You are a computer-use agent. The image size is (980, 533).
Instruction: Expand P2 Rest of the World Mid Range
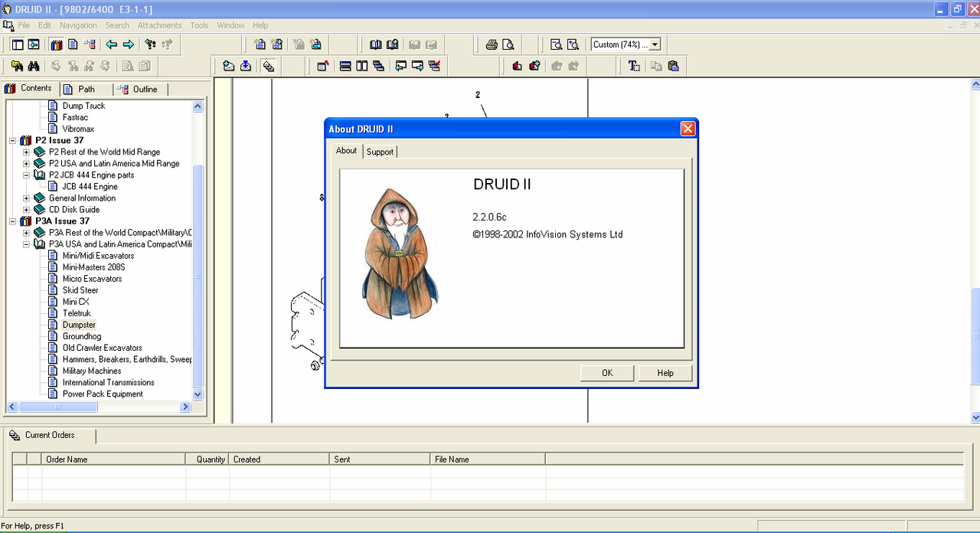[x=26, y=152]
